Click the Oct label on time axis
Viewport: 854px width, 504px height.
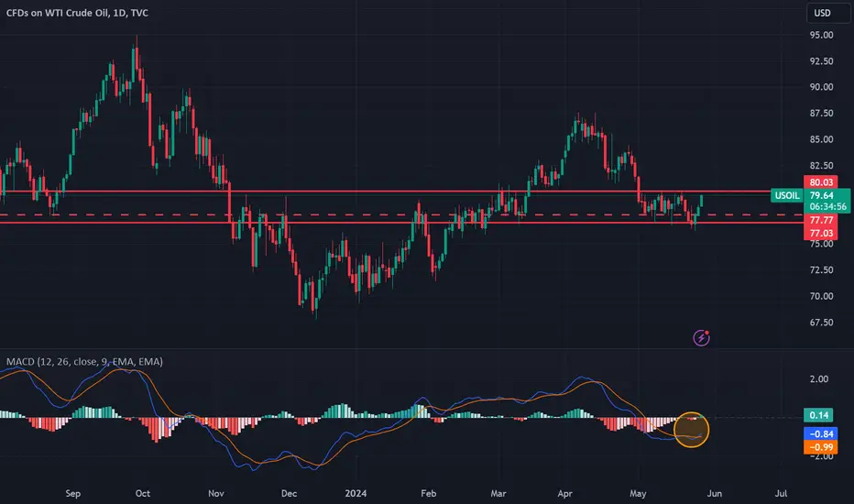(x=143, y=493)
